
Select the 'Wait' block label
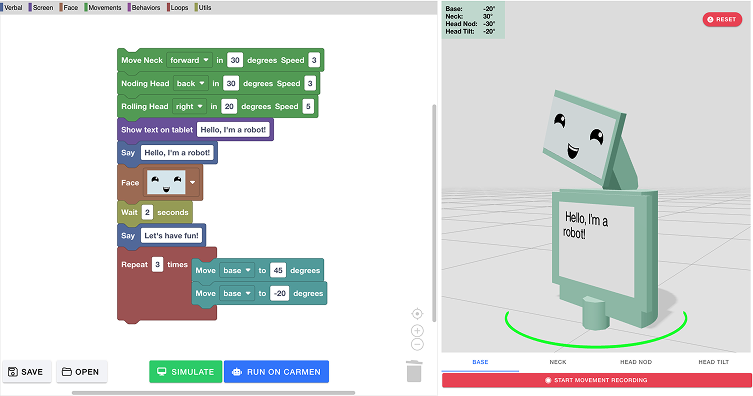129,212
